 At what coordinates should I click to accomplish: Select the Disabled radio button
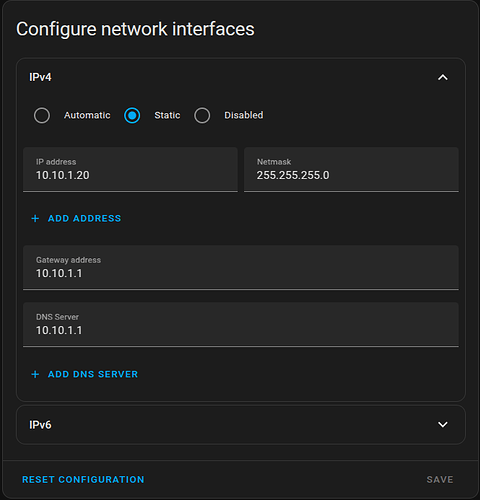[x=202, y=115]
